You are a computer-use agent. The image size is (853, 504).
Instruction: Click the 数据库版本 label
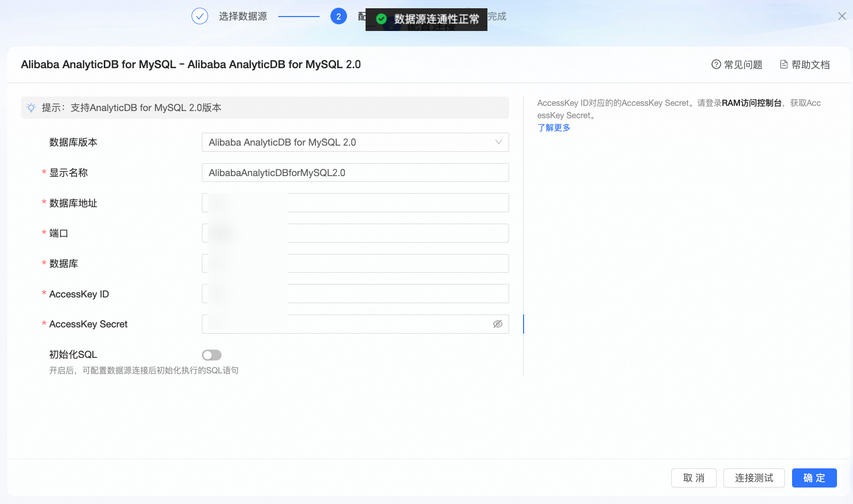click(73, 143)
